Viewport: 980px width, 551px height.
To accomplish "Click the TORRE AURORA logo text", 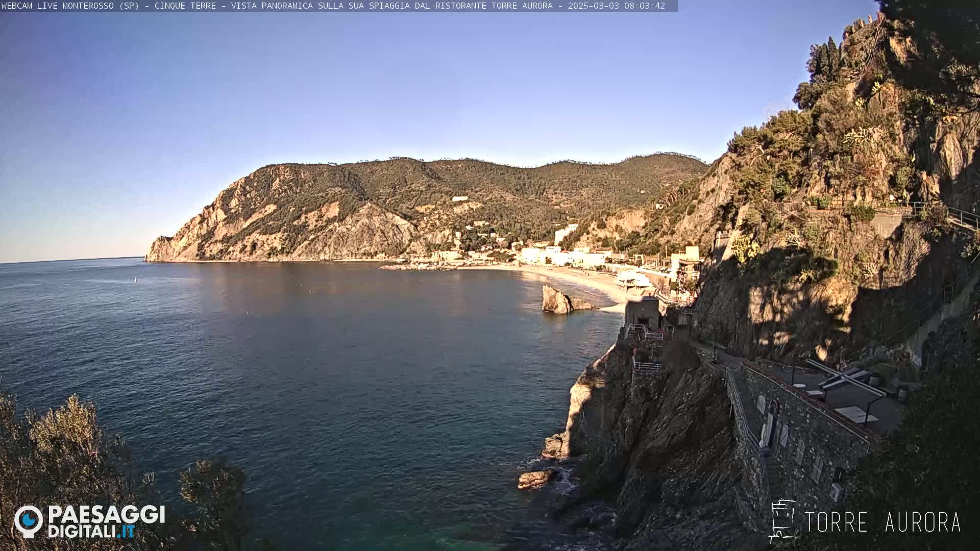I will click(882, 522).
